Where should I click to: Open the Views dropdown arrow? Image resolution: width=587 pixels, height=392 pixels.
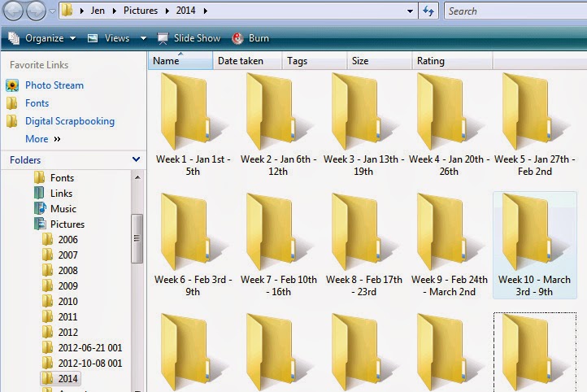(x=143, y=38)
